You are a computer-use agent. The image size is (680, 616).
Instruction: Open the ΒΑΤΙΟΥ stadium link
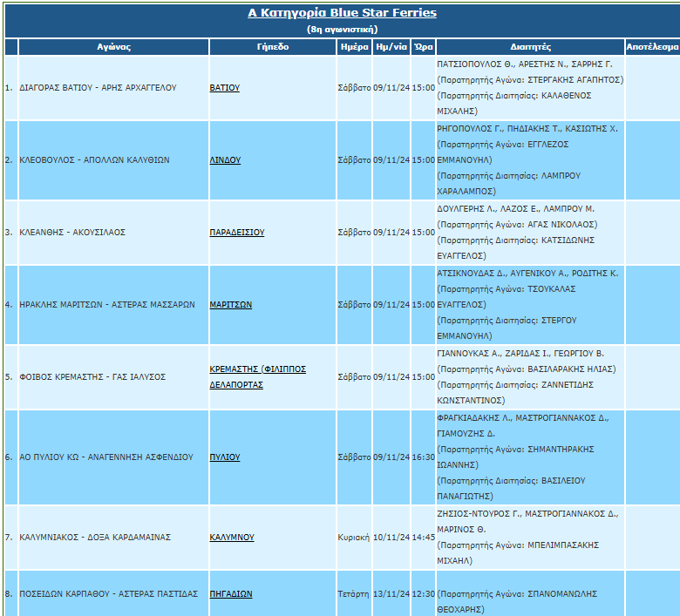225,88
